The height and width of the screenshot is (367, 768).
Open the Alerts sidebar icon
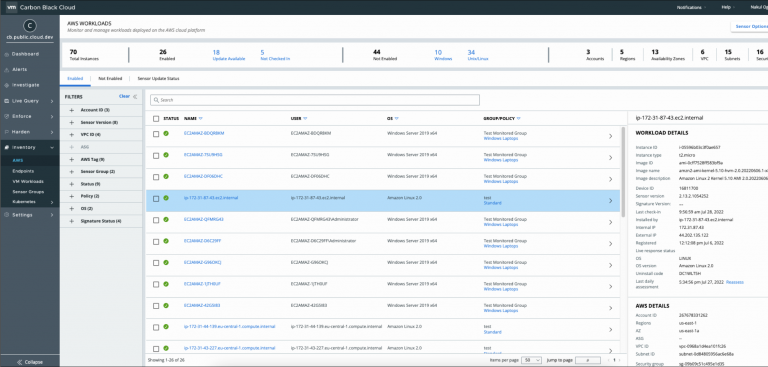click(6, 70)
